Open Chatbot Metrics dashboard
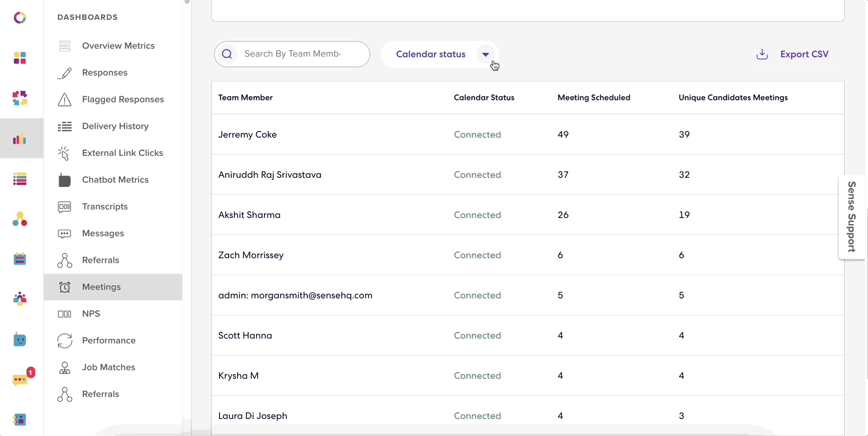The image size is (868, 436). pos(115,180)
